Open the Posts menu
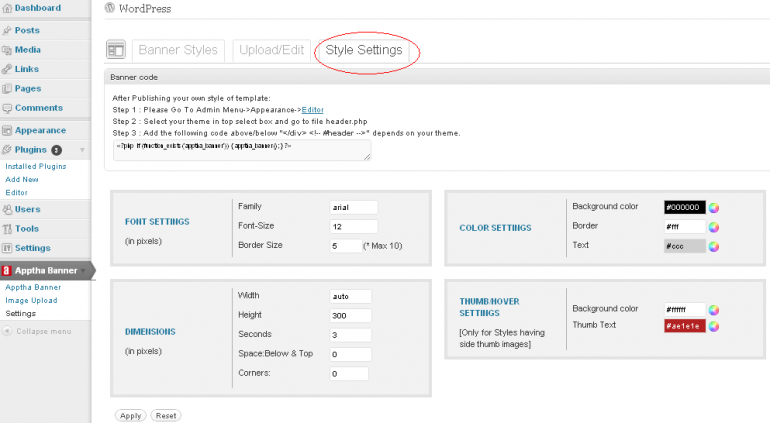This screenshot has height=423, width=770. coord(27,30)
